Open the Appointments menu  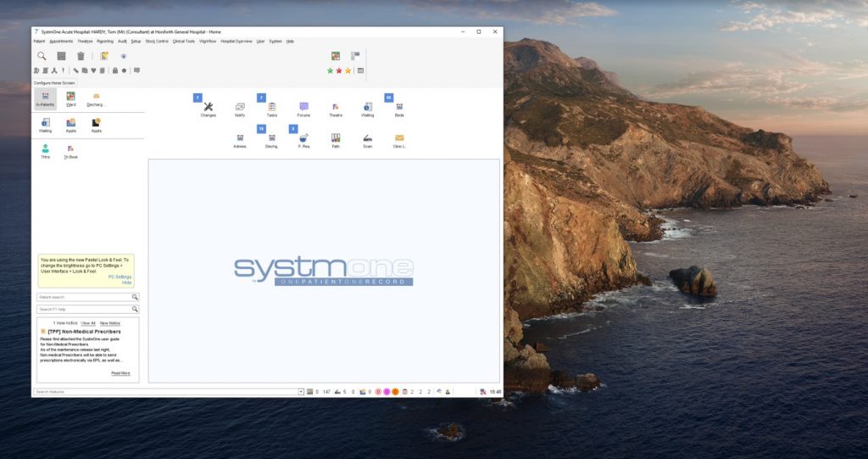click(x=61, y=41)
